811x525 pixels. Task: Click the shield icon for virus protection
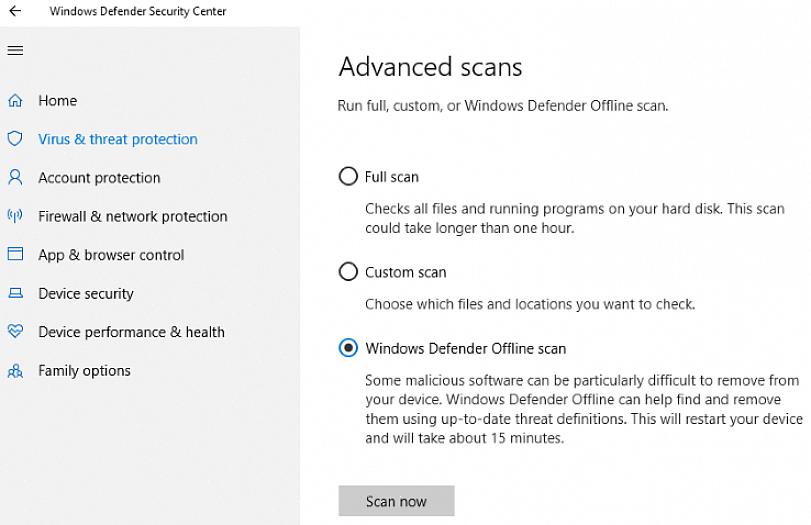(x=15, y=139)
